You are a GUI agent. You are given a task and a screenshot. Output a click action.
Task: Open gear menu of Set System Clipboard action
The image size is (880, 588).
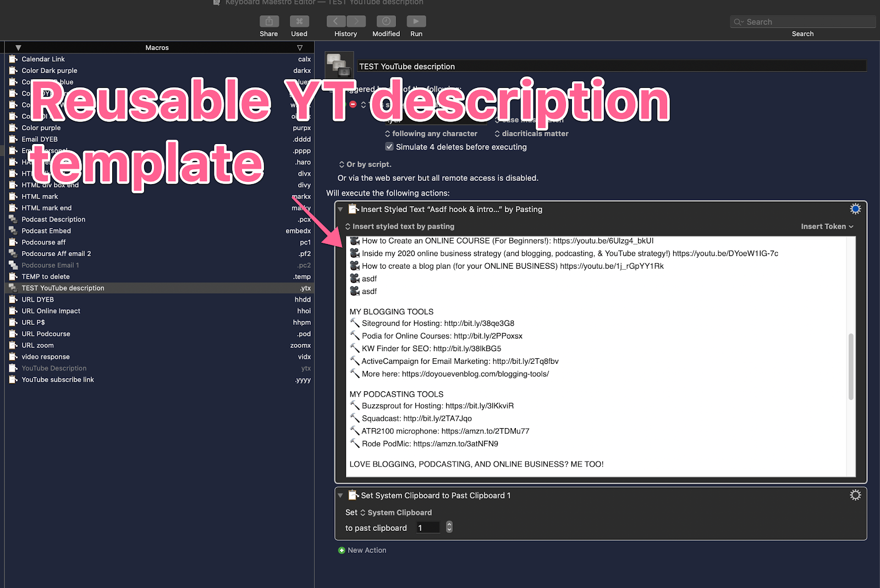tap(855, 495)
